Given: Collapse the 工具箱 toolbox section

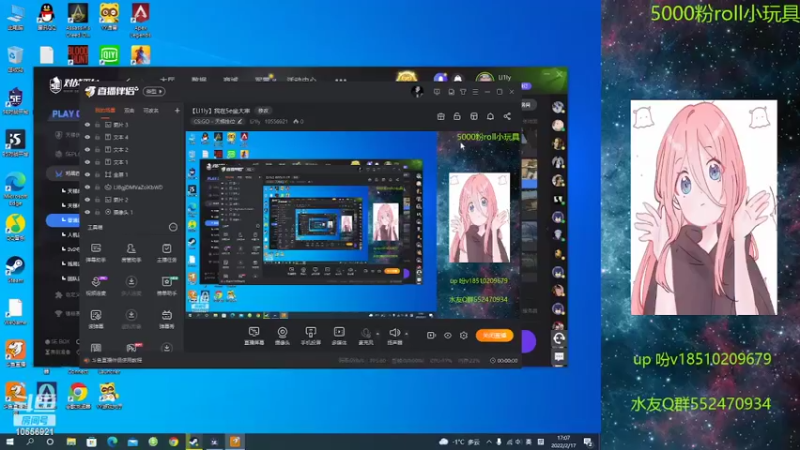Looking at the screenshot, I should 173,227.
